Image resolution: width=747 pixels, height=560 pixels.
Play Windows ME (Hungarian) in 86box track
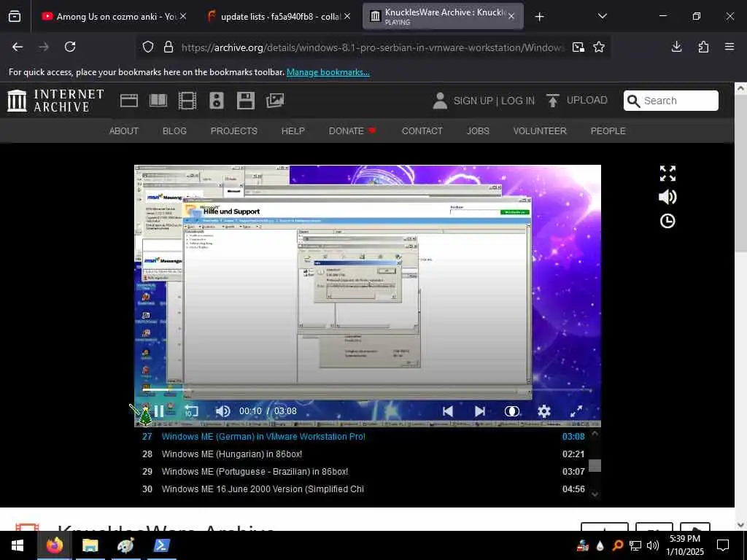tap(363, 454)
